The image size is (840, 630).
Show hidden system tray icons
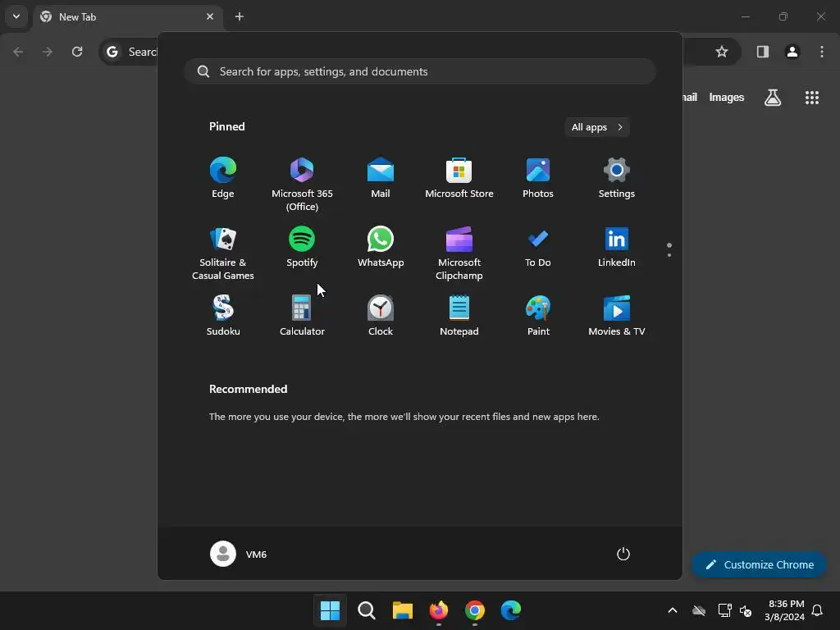coord(673,610)
